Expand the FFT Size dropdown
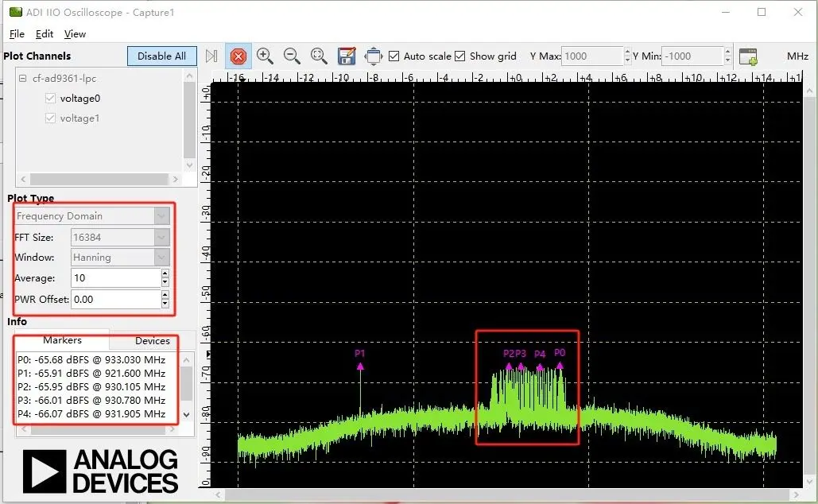Viewport: 818px width, 504px height. tap(120, 237)
